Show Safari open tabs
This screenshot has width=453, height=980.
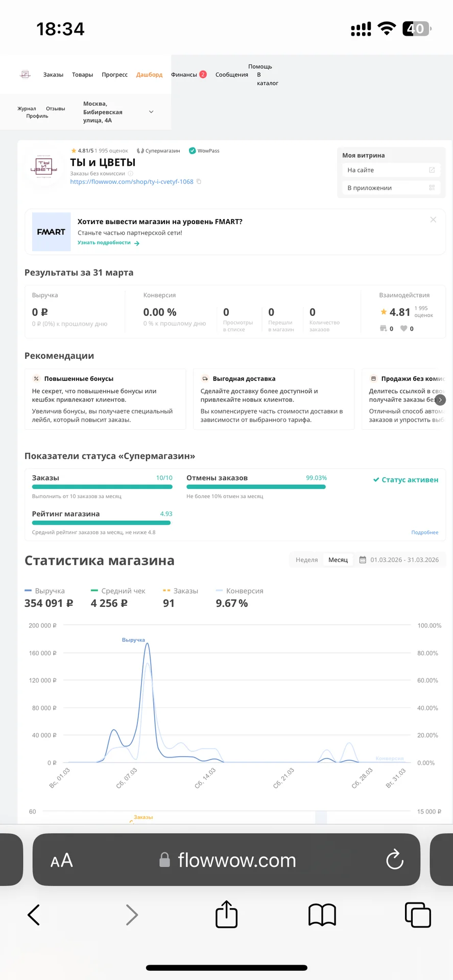click(418, 915)
